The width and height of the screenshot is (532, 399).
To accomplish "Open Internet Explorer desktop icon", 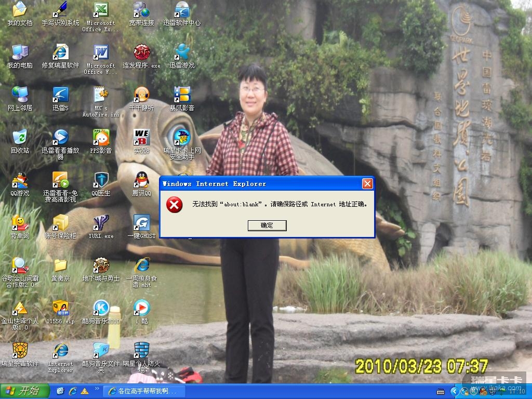I will 60,357.
